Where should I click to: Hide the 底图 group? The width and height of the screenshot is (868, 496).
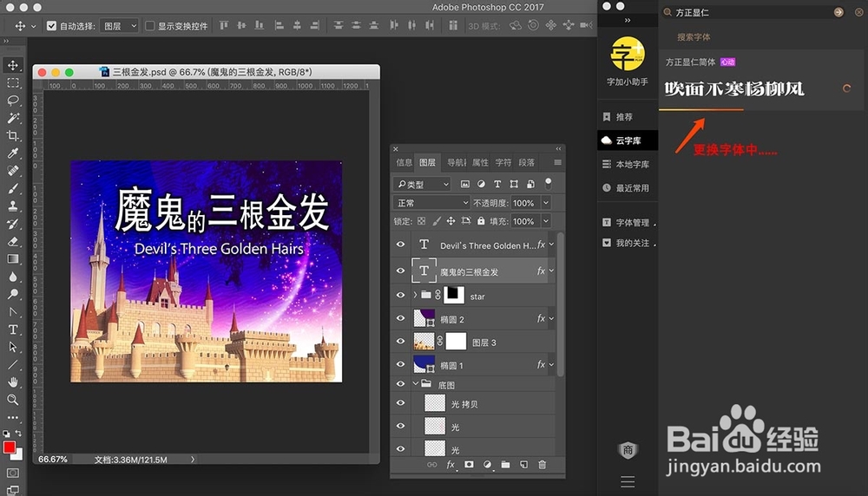pyautogui.click(x=400, y=384)
